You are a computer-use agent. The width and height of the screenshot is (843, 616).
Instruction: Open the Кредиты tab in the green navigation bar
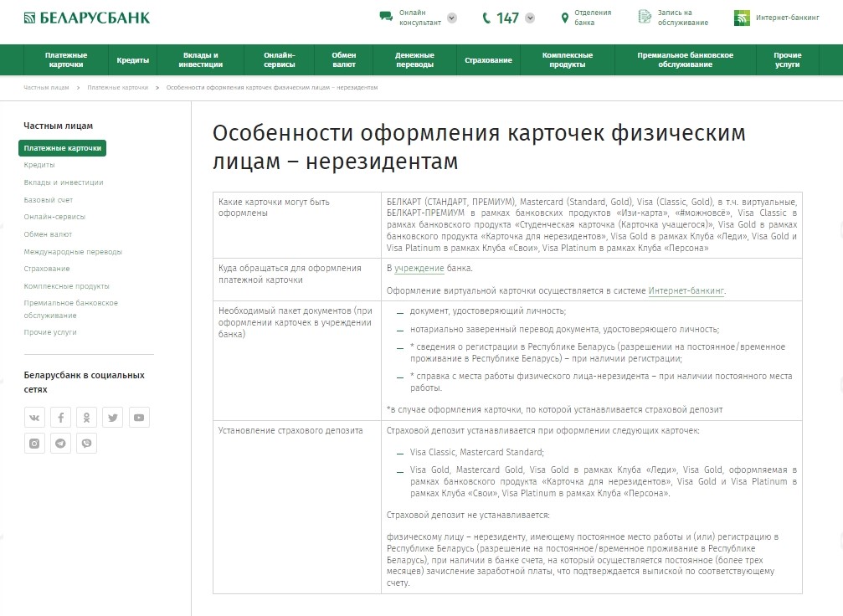pyautogui.click(x=133, y=59)
